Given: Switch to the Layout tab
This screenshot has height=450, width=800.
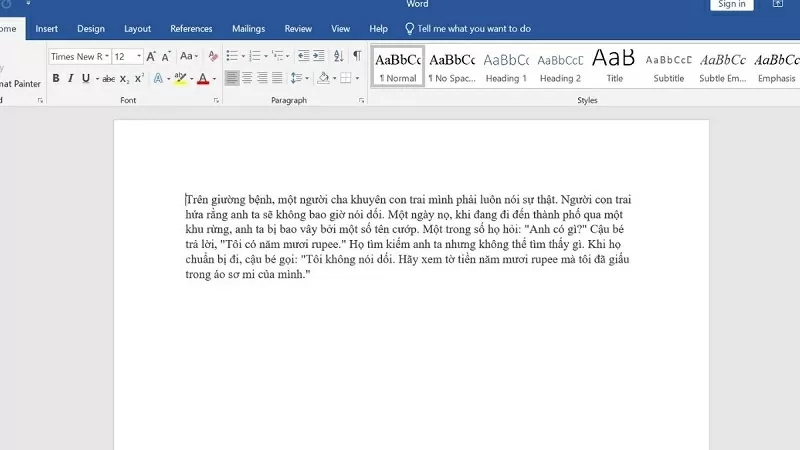Looking at the screenshot, I should (x=137, y=29).
